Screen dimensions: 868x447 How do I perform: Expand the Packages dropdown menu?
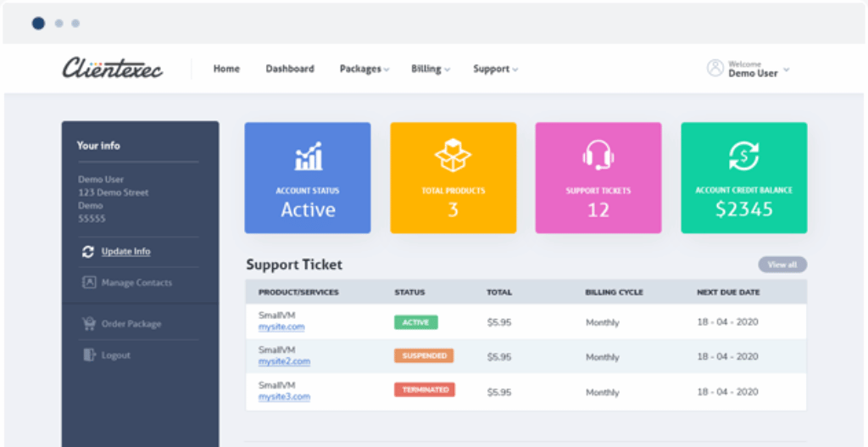(x=364, y=70)
